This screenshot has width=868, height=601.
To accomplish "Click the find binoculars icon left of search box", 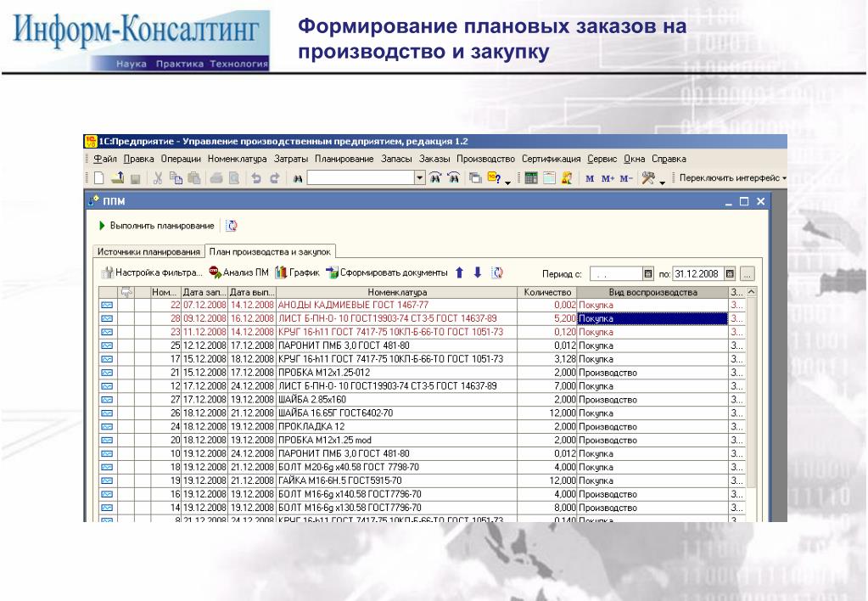I will point(298,178).
